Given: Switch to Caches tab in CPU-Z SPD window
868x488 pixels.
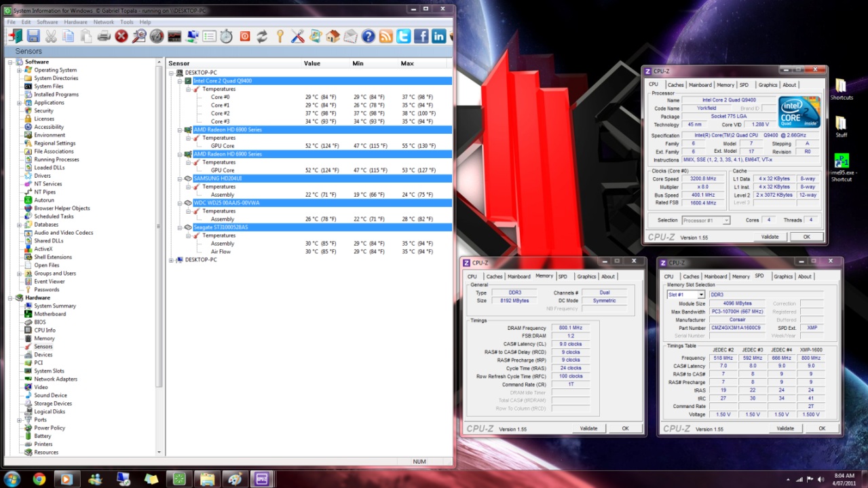Looking at the screenshot, I should pos(691,276).
